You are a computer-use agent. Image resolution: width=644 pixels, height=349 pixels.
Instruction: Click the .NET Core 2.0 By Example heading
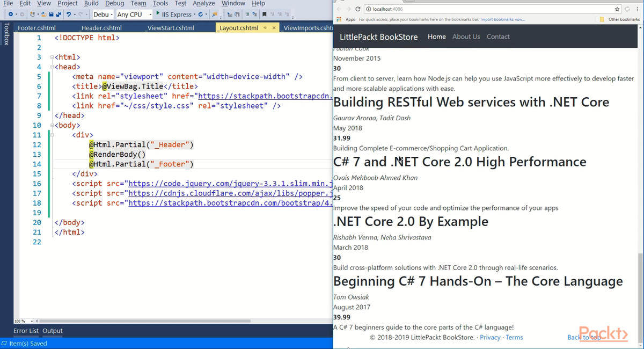[411, 221]
